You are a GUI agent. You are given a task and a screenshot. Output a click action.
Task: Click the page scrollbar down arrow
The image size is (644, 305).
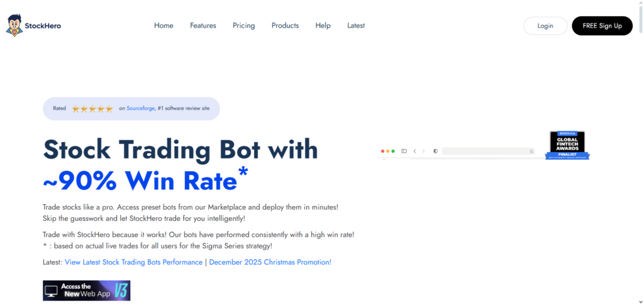coord(640,301)
